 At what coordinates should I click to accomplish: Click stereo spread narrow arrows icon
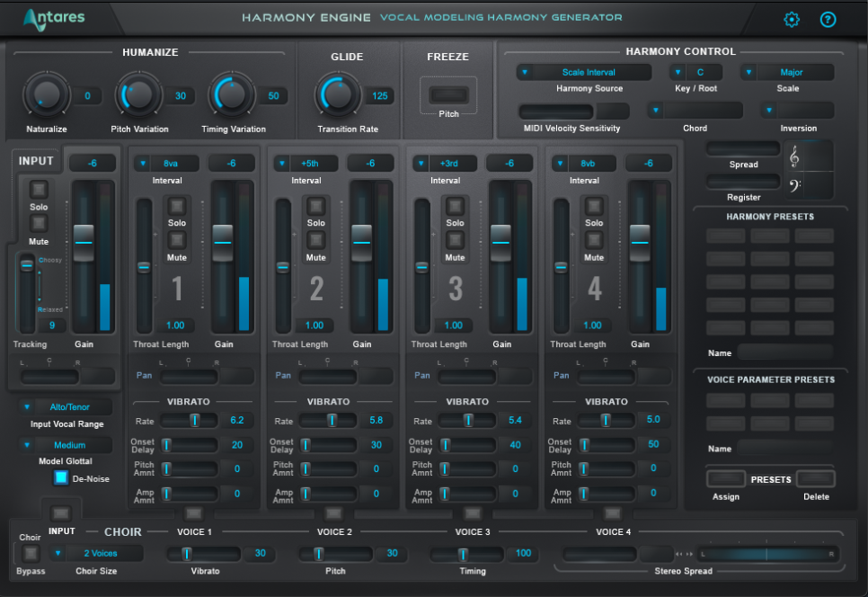point(678,554)
